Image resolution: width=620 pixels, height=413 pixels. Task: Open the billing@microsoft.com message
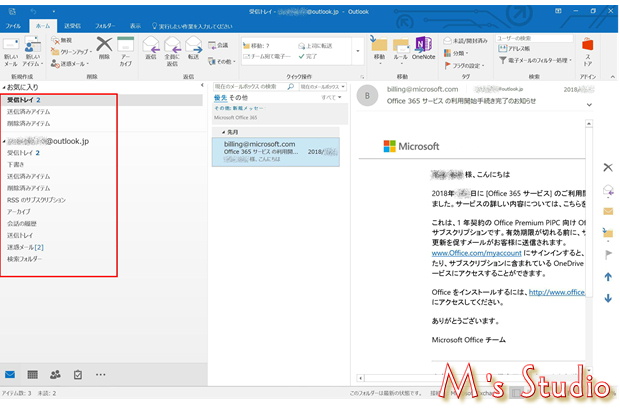276,152
